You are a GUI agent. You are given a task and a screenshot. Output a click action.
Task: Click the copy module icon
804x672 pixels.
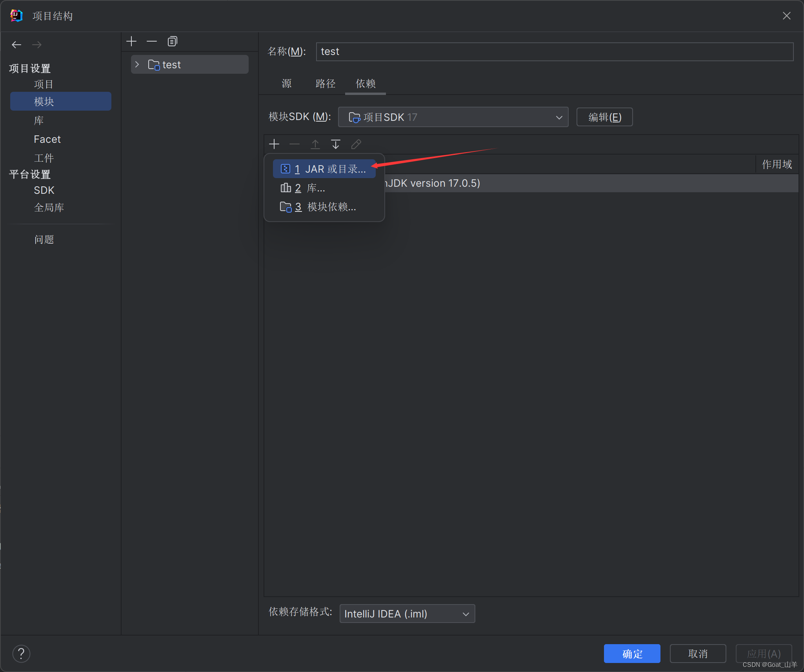(172, 41)
